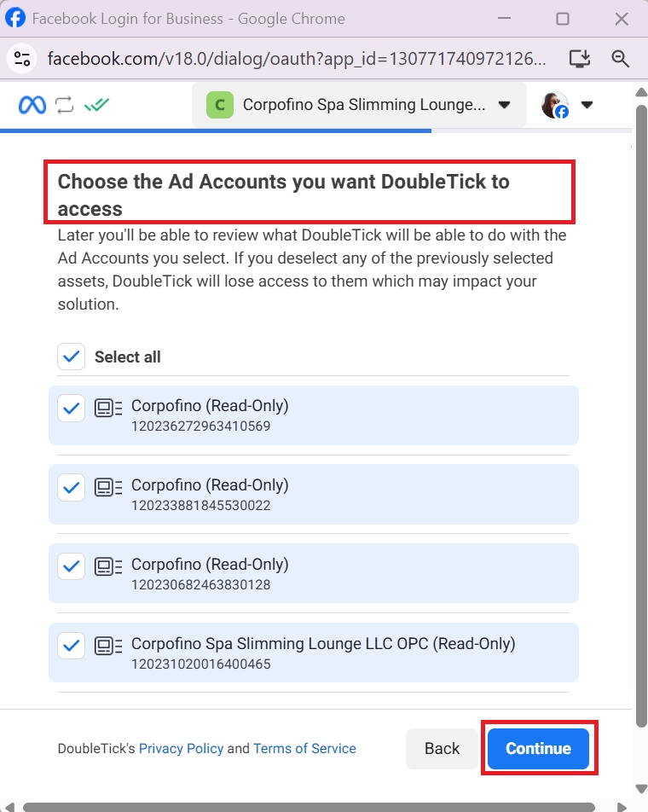Screen dimensions: 648x812
Task: Click the green DoubleTick checkmark icon
Action: click(x=97, y=105)
